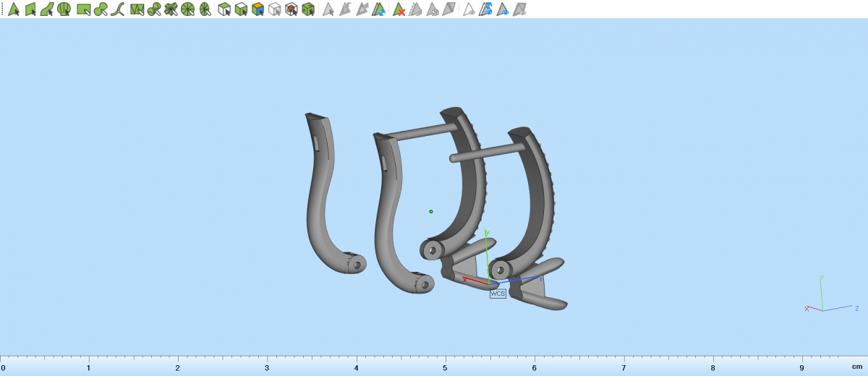Invert marking using green triangles blue-arrows icon

point(378,9)
